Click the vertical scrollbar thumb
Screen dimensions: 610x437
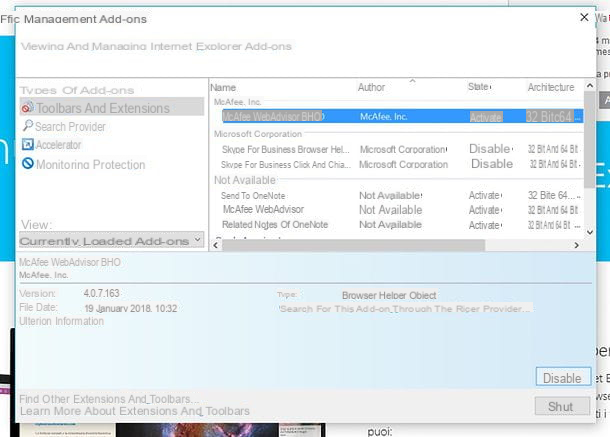[590, 140]
